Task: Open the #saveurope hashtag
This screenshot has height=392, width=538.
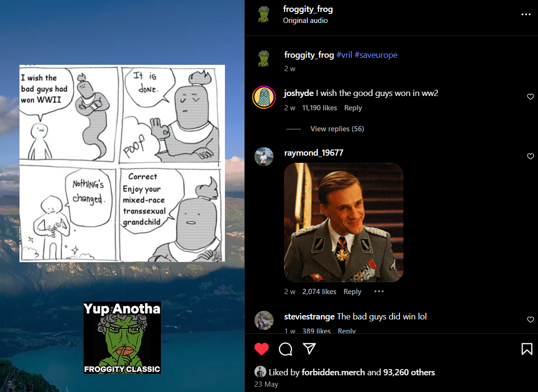Action: point(376,55)
